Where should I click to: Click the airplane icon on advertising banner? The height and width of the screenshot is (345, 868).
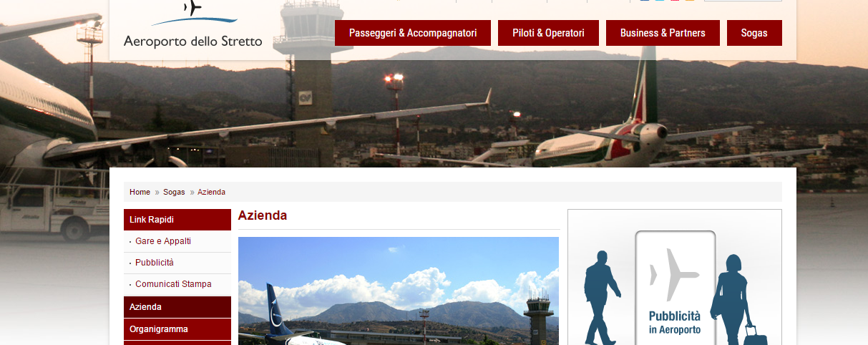(x=673, y=275)
